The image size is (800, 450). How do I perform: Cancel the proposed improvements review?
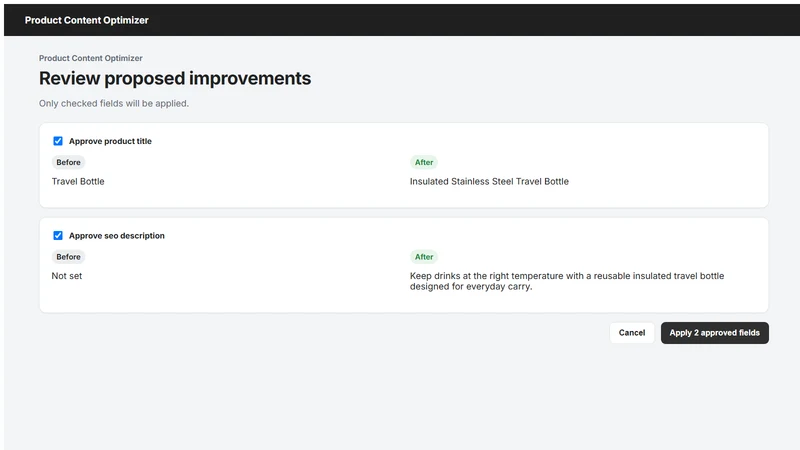632,333
